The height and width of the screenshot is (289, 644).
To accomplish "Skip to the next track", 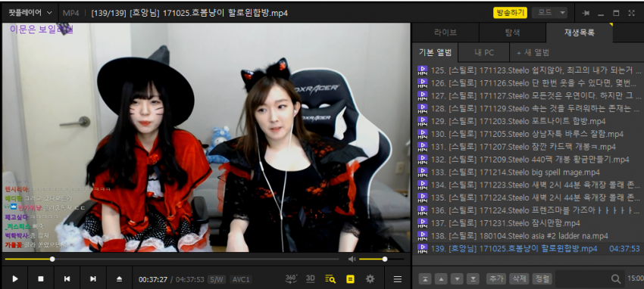I will tap(93, 278).
